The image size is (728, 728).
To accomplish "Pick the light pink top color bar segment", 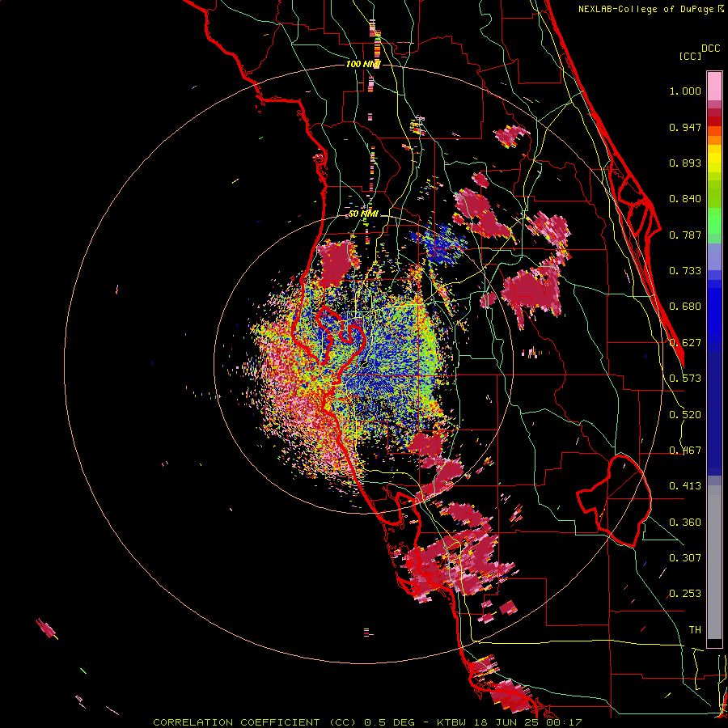I will (714, 86).
